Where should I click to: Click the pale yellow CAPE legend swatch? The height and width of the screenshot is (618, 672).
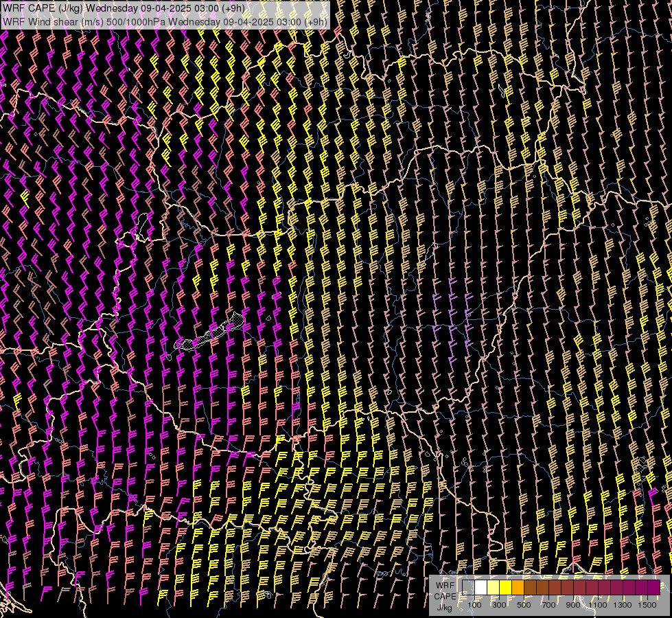(494, 587)
